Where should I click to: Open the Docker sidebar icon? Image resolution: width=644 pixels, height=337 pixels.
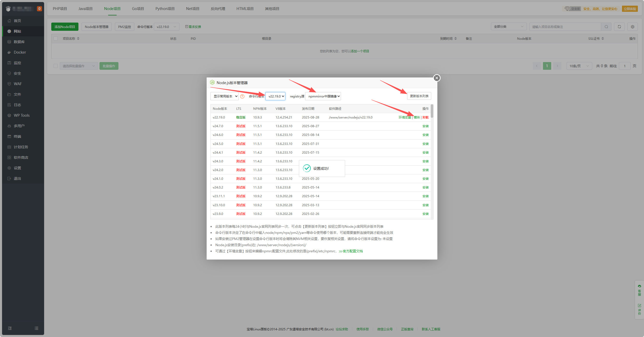(x=9, y=52)
